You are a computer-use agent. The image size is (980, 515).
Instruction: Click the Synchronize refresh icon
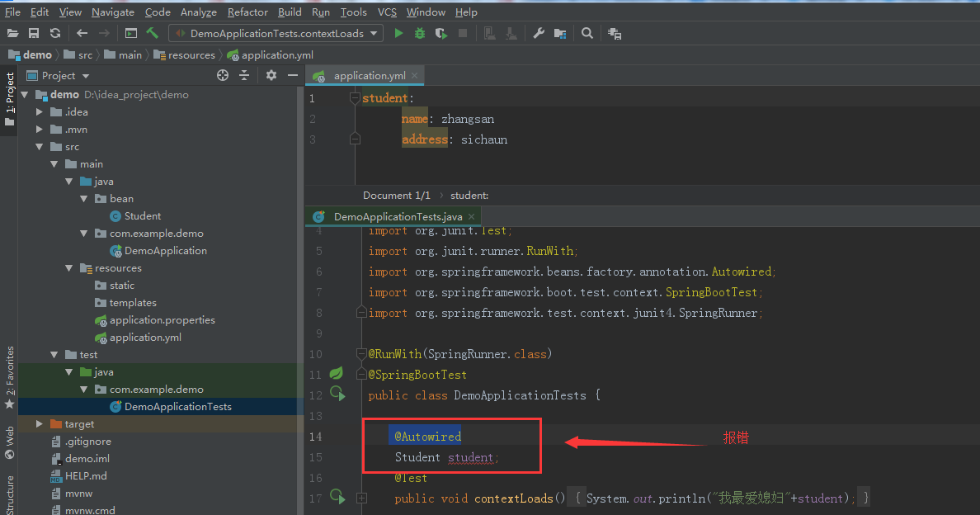point(55,34)
